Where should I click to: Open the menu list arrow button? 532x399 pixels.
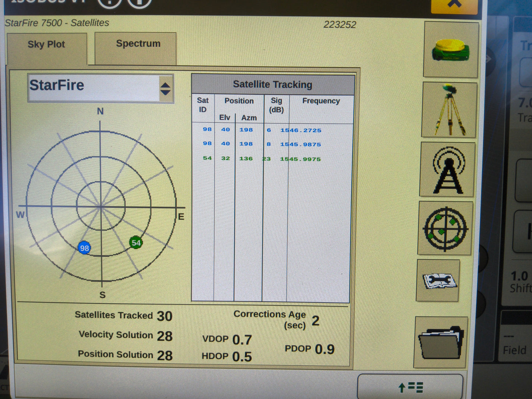(x=410, y=386)
